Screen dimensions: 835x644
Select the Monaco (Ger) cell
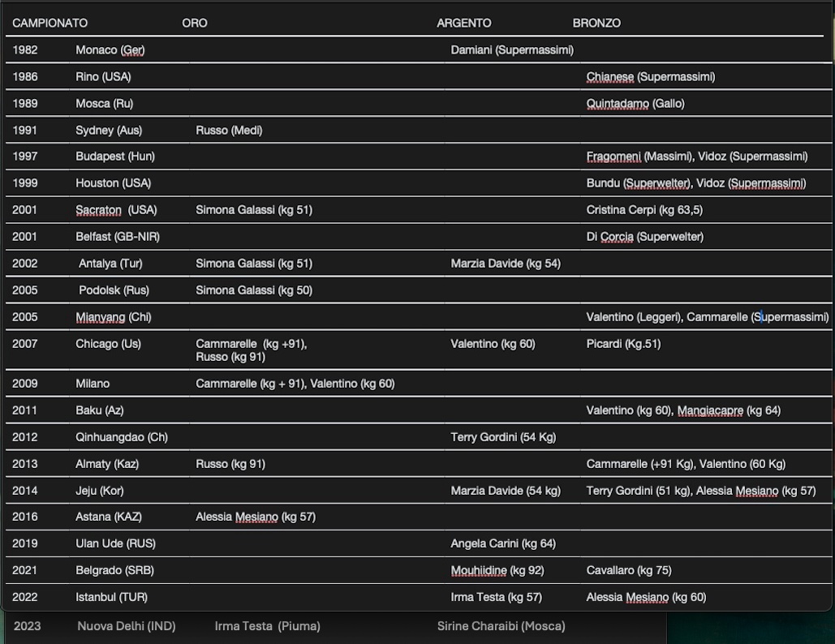coord(110,50)
